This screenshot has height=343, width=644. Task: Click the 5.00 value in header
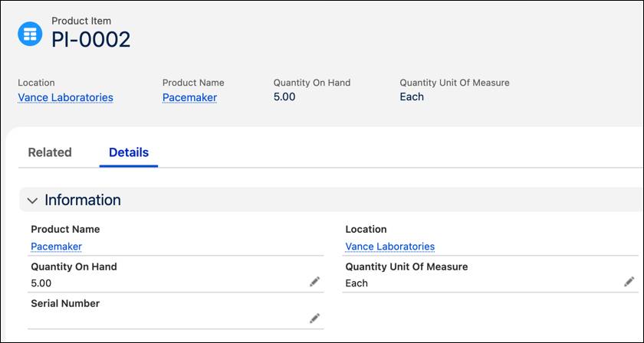284,96
